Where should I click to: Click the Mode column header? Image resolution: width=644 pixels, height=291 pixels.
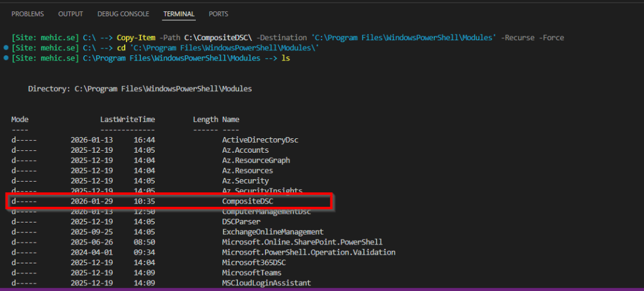point(20,119)
